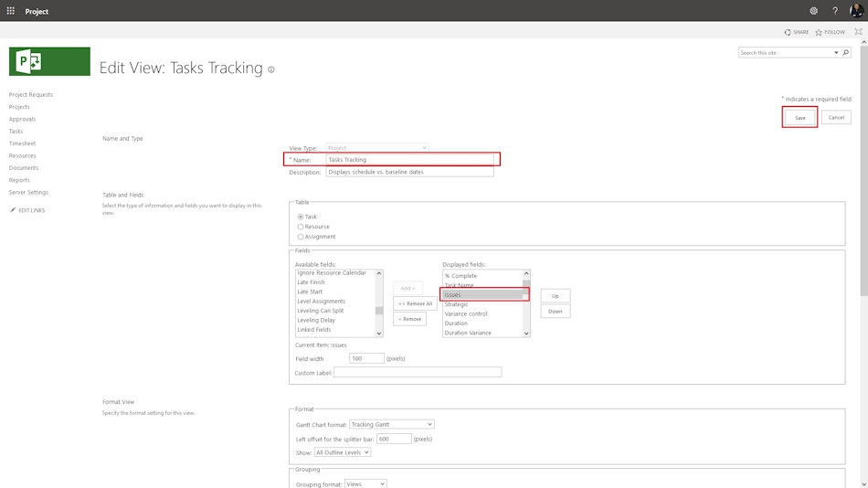Screen dimensions: 868x488
Task: Click the Share icon
Action: coord(788,32)
